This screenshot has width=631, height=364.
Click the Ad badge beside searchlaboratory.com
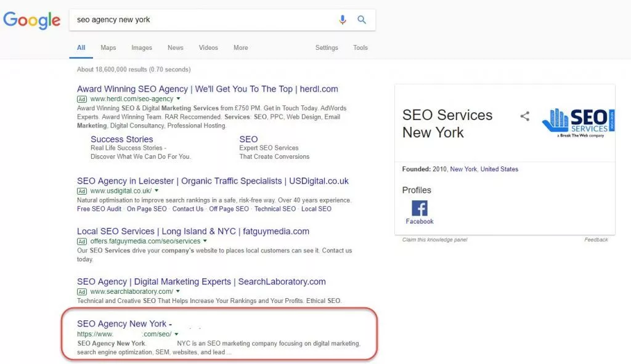tap(82, 291)
